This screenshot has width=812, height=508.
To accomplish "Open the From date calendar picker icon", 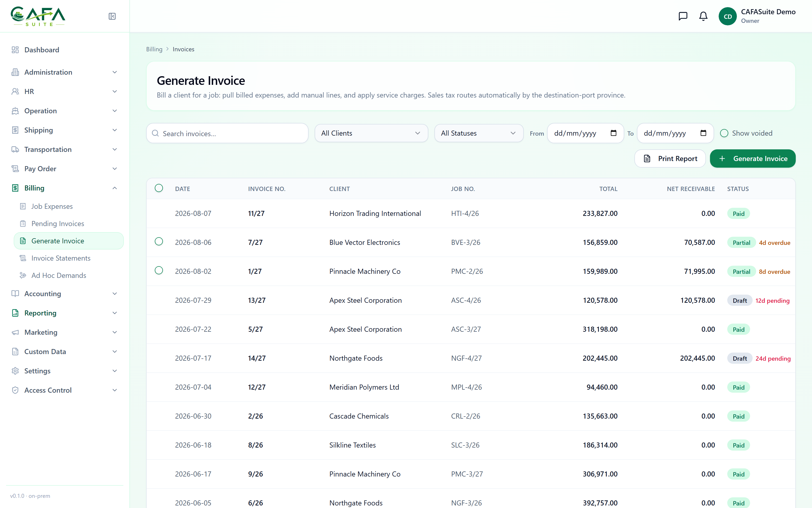I will tap(613, 133).
